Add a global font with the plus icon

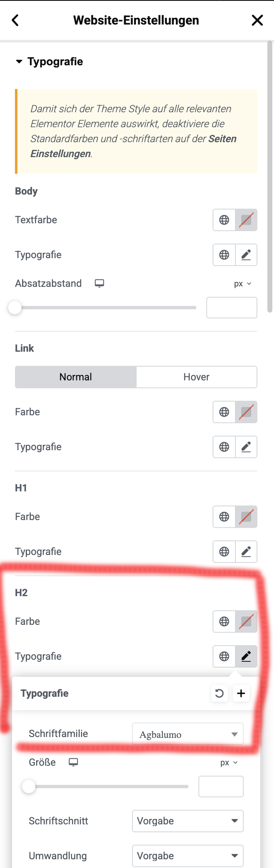click(241, 693)
